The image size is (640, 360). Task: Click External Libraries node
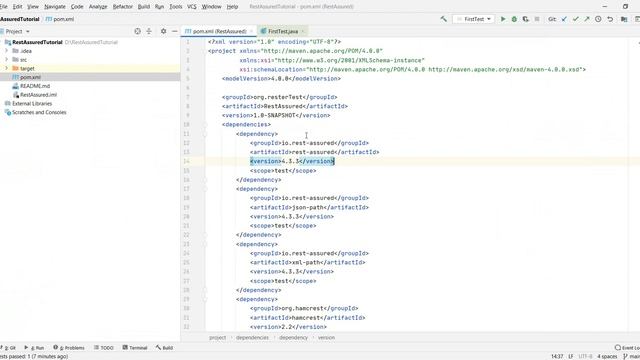[x=32, y=103]
